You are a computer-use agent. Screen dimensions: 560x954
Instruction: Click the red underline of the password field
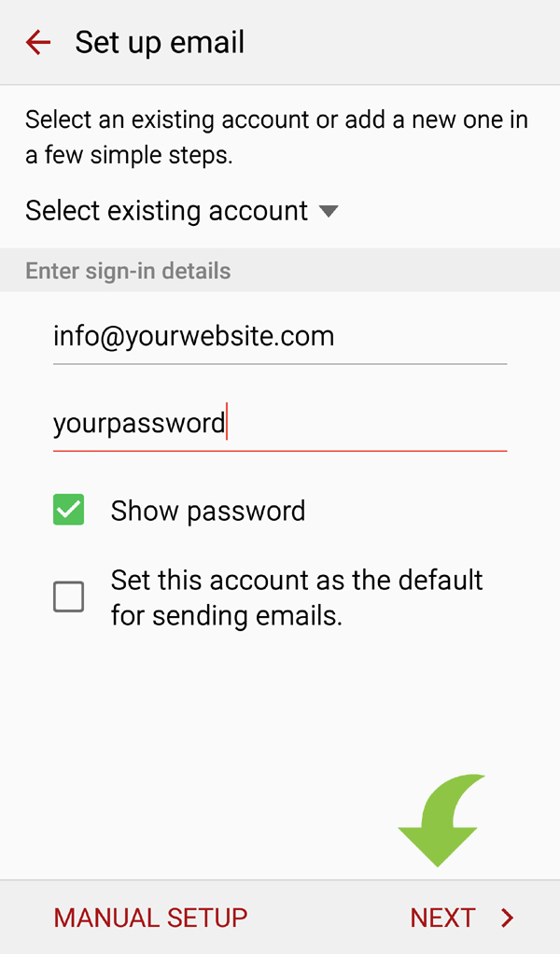[x=280, y=451]
